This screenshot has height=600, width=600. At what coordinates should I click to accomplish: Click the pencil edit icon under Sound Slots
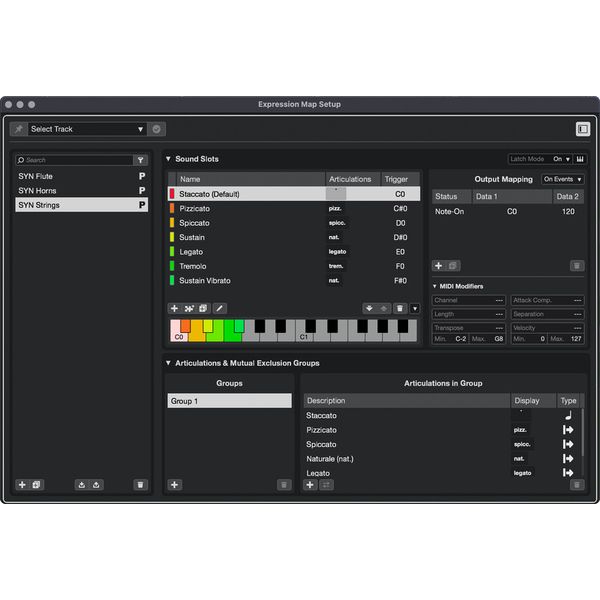click(x=219, y=308)
